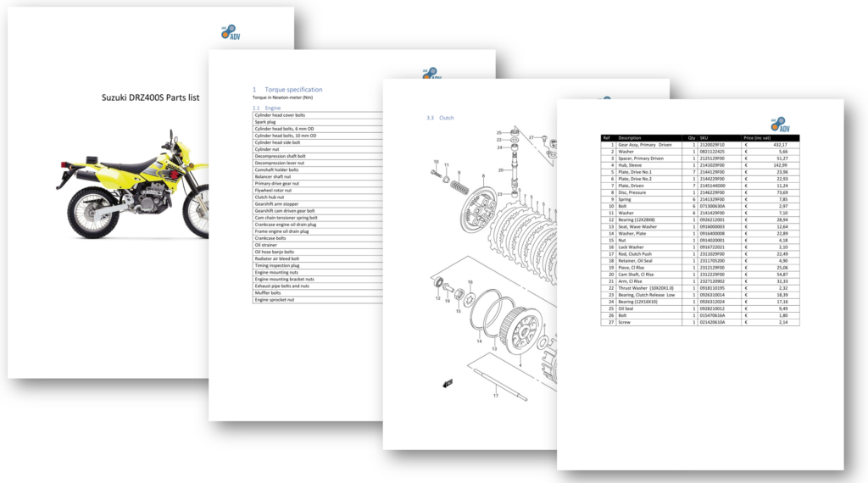Select the 'Muffler bolts' row
Screen dimensions: 868x483
[318, 292]
